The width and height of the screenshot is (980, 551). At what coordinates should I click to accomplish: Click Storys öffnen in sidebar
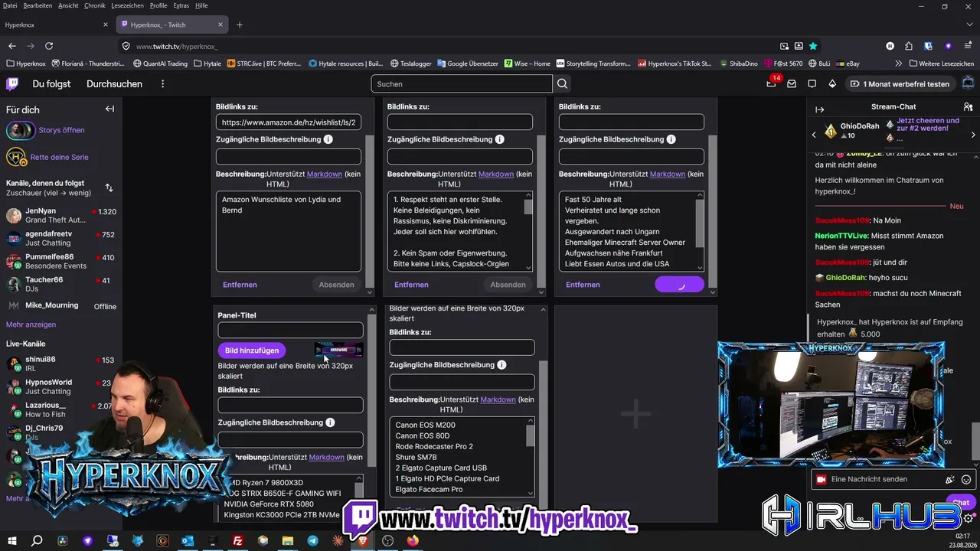(x=61, y=130)
